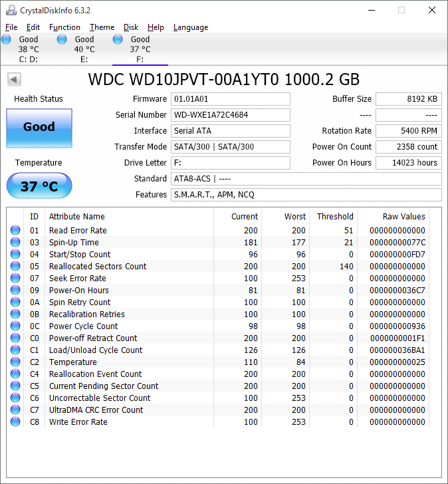This screenshot has height=484, width=448.
Task: Click the blue orb beside Load/Unload Cycle Count
Action: click(15, 350)
